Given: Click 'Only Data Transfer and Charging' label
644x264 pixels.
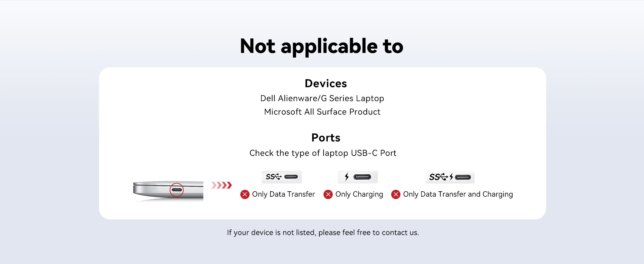Looking at the screenshot, I should pos(458,194).
